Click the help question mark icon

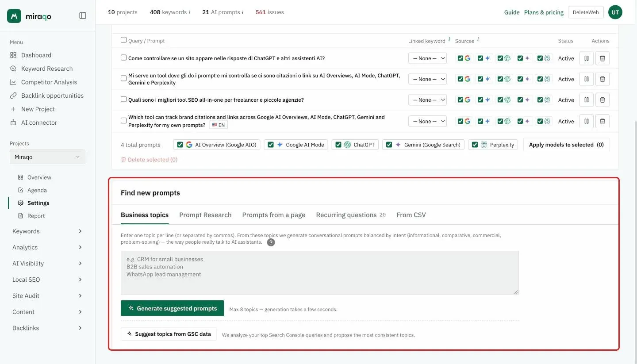point(271,242)
